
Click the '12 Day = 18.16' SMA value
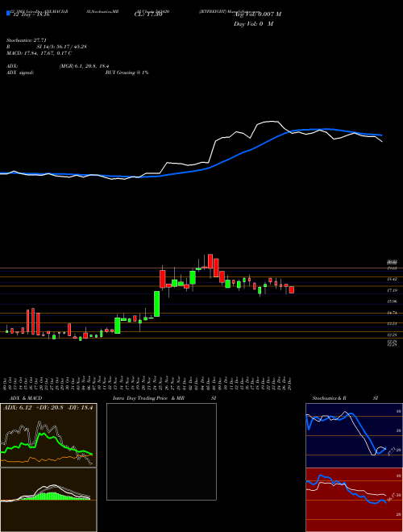click(31, 15)
